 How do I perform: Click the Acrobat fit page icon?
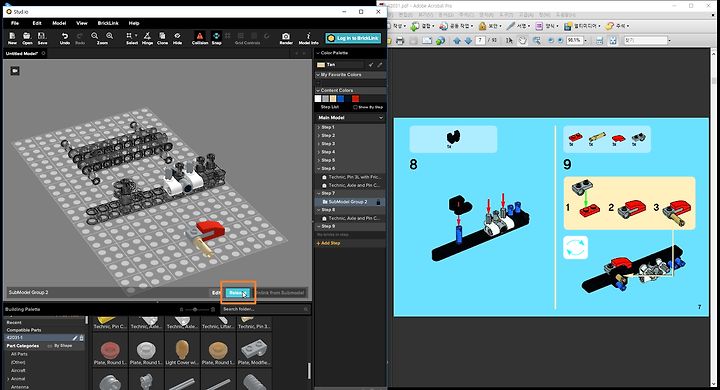[613, 40]
